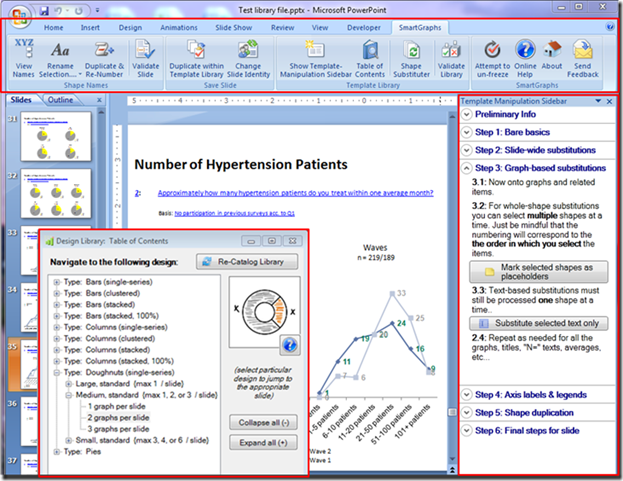Click ribbon help icon at top right

pos(610,27)
